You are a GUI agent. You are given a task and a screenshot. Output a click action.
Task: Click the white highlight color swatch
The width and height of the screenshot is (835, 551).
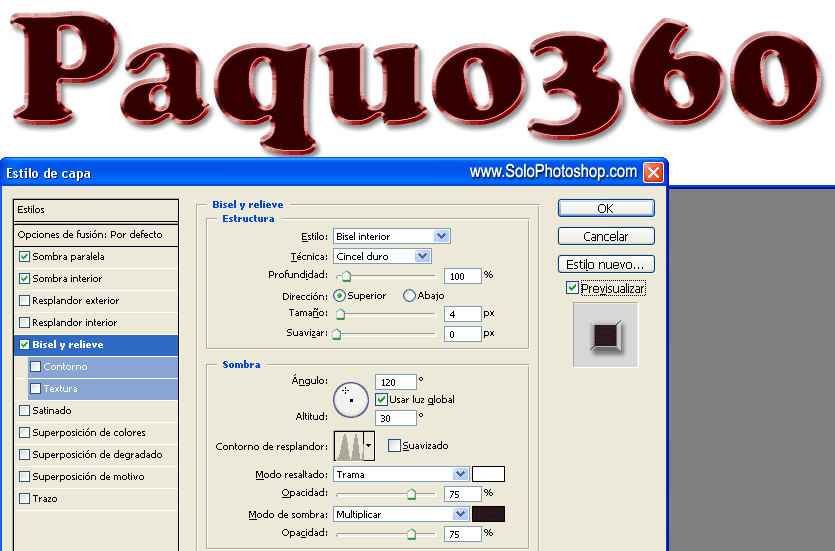pos(488,474)
